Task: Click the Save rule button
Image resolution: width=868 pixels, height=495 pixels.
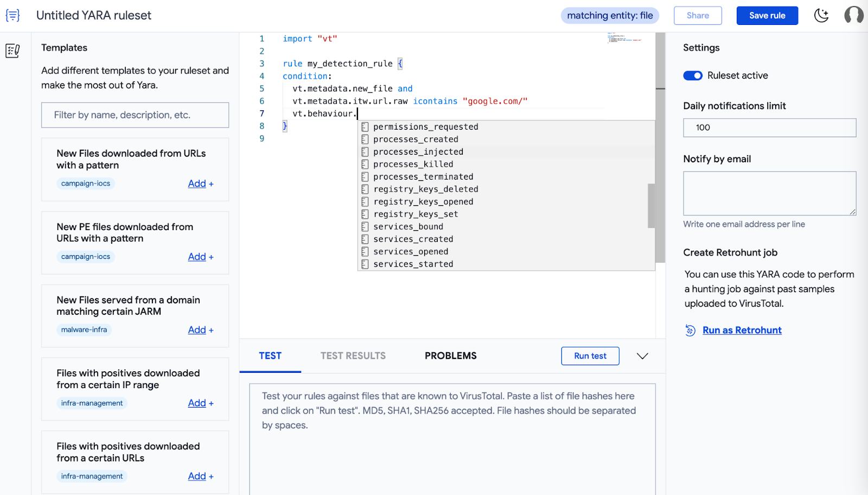Action: [767, 16]
